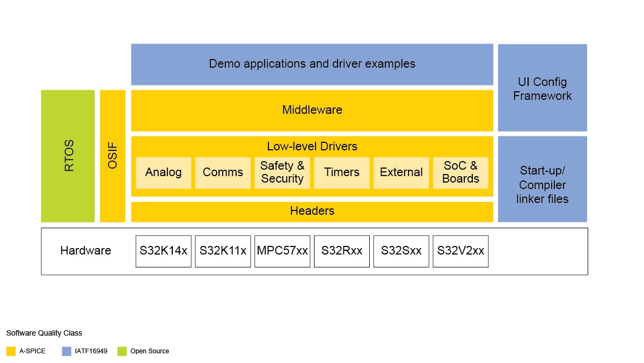Select the Timers driver block
644x363 pixels.
[x=342, y=172]
